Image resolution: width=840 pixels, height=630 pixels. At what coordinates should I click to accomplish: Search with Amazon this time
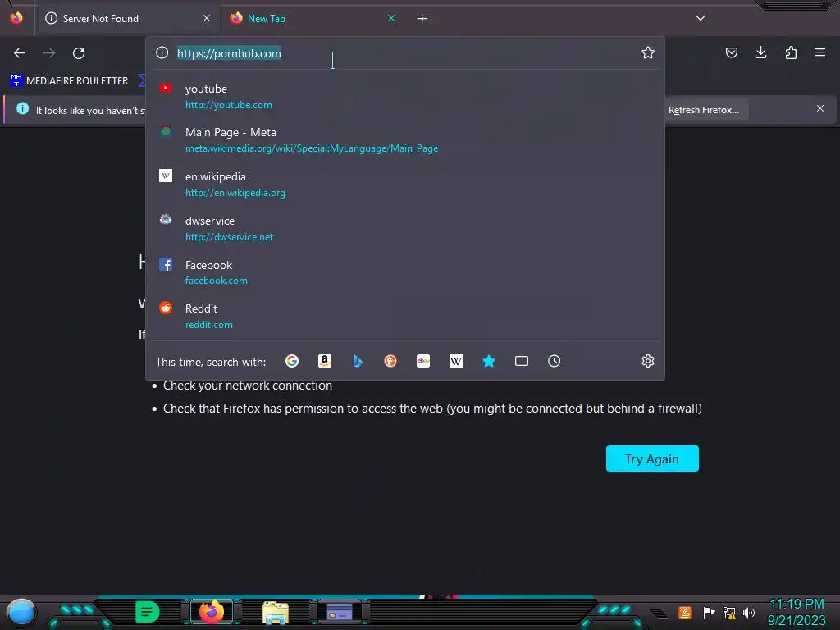tap(325, 361)
